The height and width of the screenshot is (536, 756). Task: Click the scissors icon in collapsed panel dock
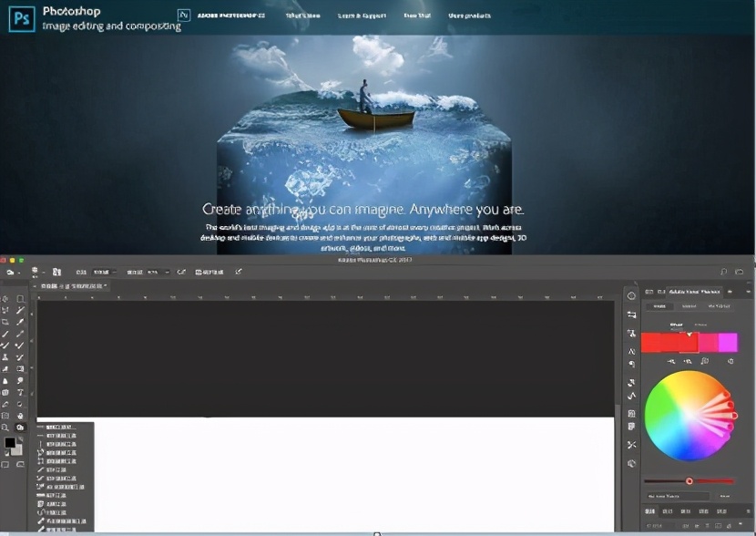631,445
